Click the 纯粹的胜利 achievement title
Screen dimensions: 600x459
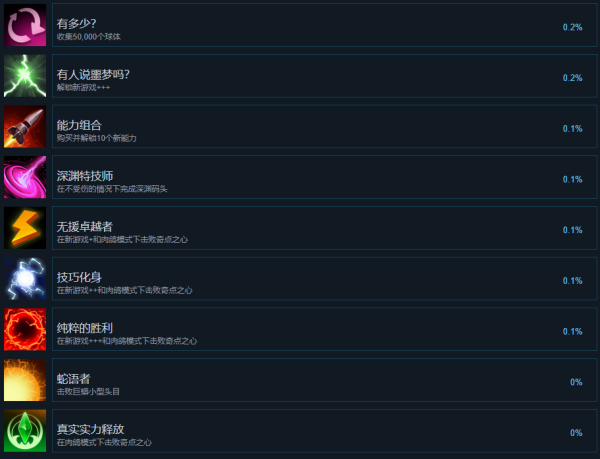(x=85, y=328)
